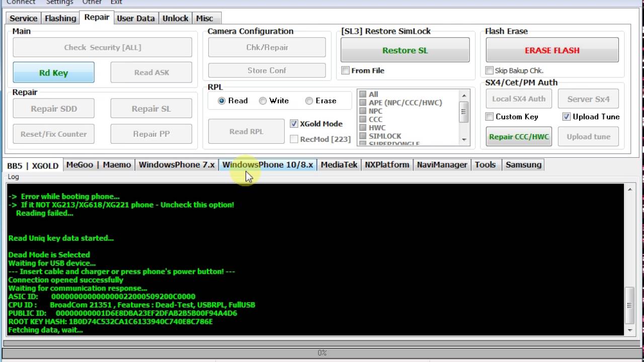Click the Rd Key button
This screenshot has height=362, width=644.
pos(53,72)
